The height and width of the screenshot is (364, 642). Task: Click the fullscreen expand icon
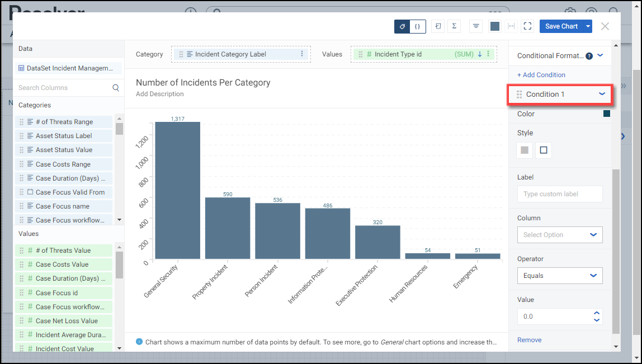pos(527,26)
